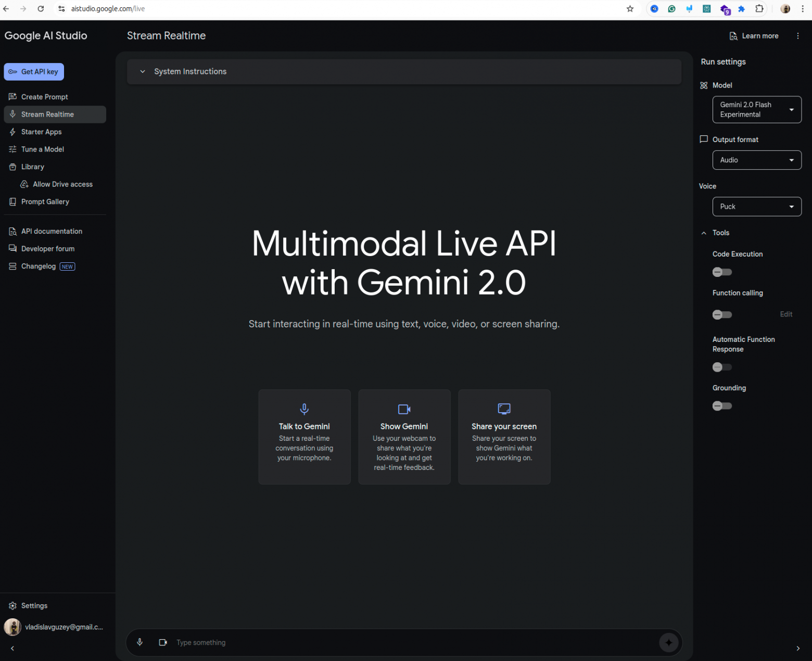Screen dimensions: 812x661
Task: Open the Learn more link
Action: click(x=754, y=36)
